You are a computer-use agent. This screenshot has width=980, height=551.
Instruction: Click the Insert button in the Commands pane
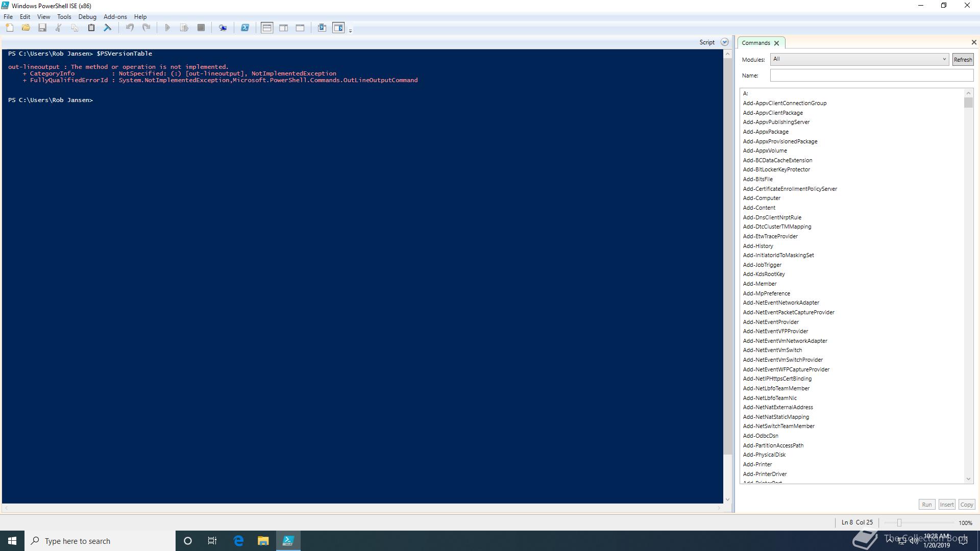click(946, 505)
